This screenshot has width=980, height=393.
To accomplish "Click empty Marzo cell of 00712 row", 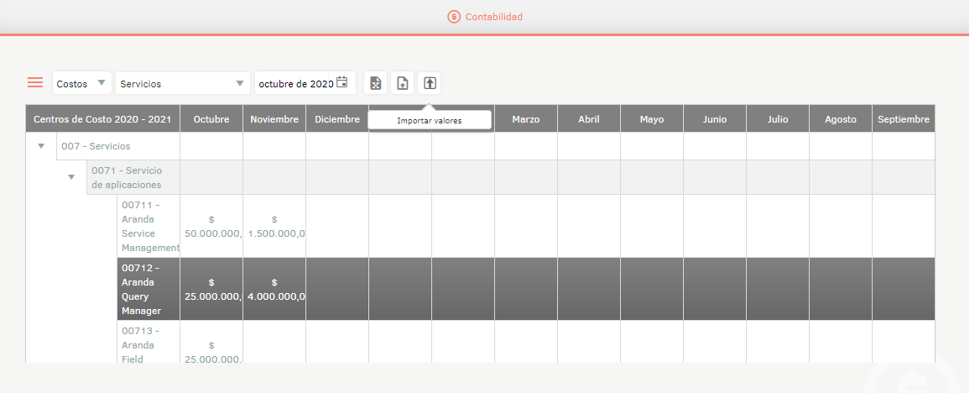I will pyautogui.click(x=525, y=289).
